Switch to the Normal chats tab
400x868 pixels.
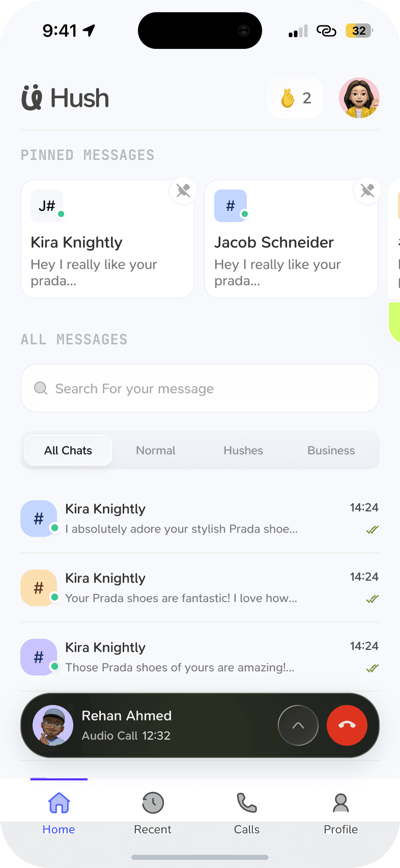coord(156,450)
